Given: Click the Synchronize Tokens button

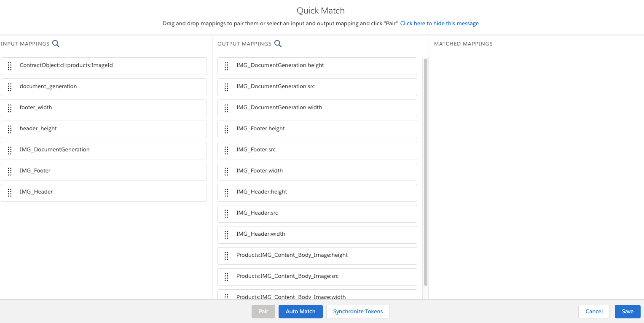Looking at the screenshot, I should tap(357, 311).
